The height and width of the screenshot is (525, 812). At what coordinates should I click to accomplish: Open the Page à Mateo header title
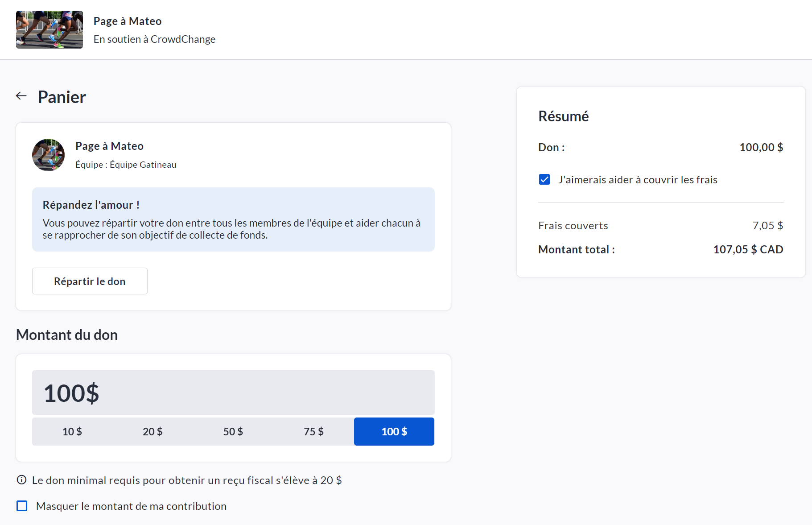(128, 21)
